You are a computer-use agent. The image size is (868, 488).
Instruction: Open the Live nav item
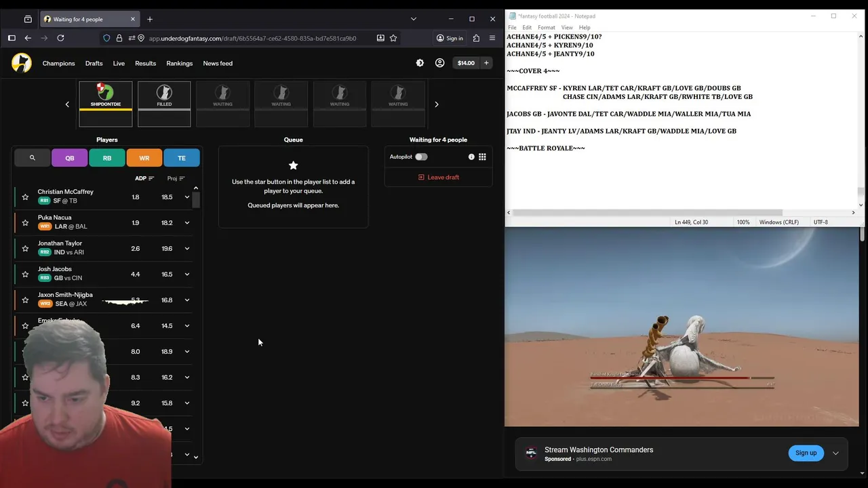tap(119, 63)
